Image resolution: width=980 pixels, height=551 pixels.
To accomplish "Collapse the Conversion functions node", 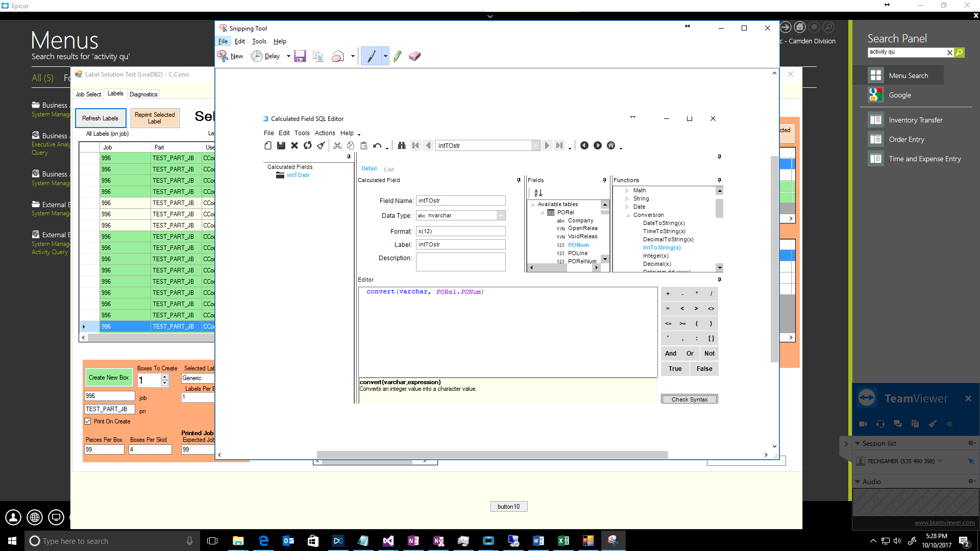I will 628,215.
